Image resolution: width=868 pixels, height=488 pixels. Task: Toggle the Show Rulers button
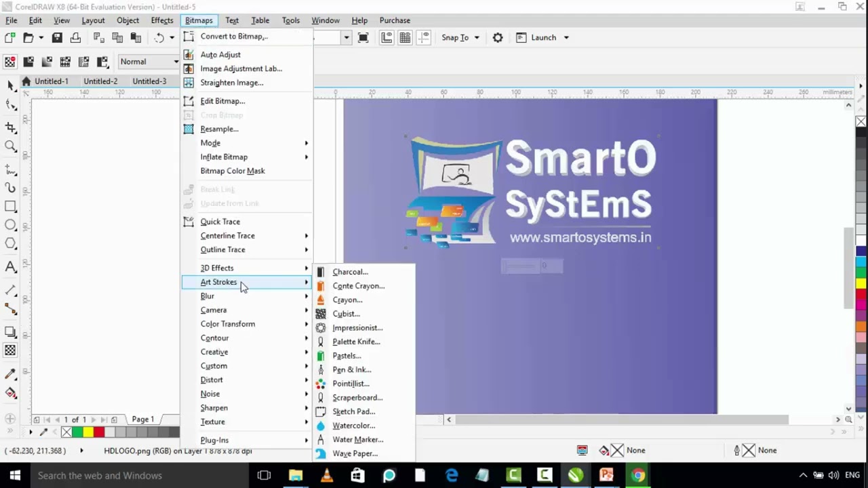(387, 38)
